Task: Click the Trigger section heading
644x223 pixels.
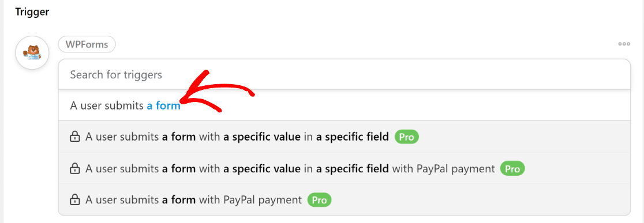Action: coord(32,12)
